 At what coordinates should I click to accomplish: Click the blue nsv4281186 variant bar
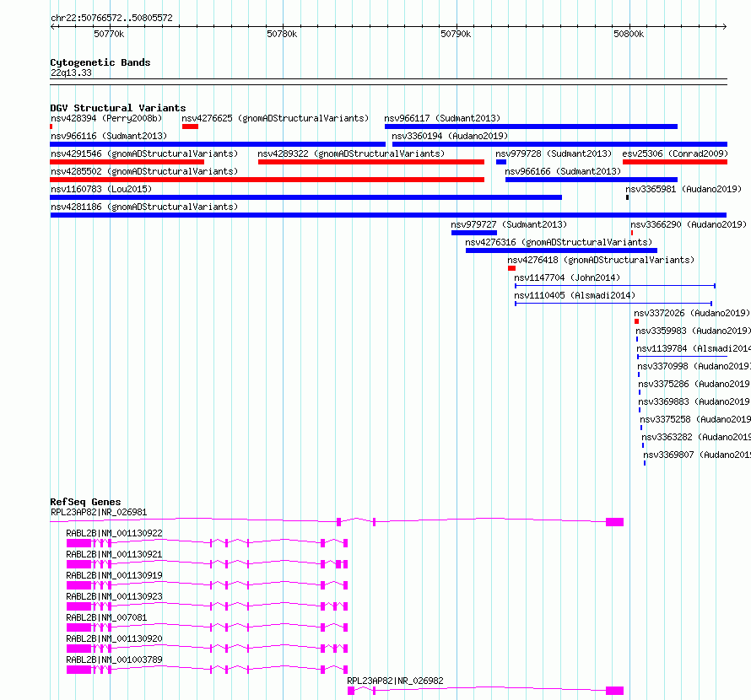tap(388, 215)
